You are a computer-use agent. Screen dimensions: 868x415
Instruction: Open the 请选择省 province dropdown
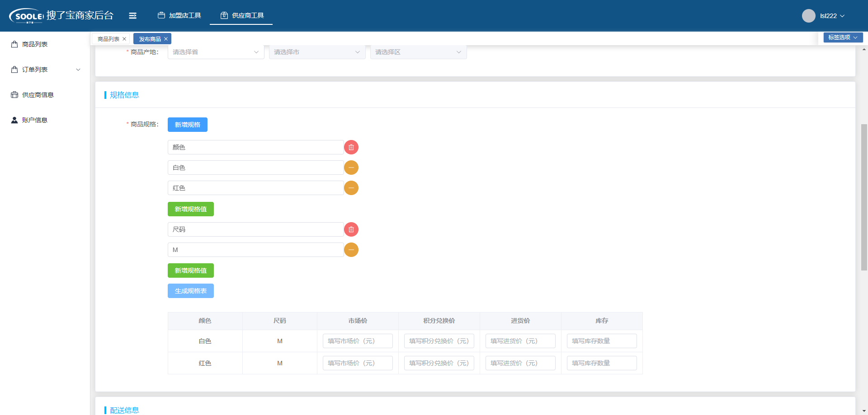pyautogui.click(x=216, y=52)
